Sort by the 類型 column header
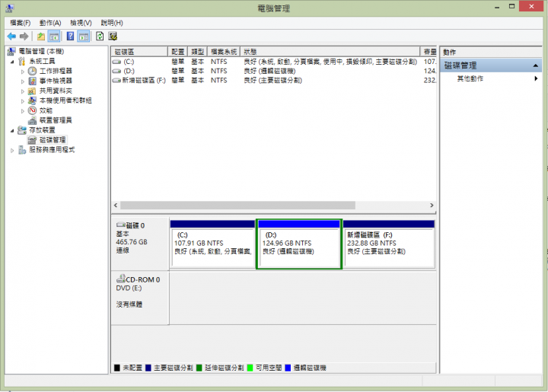 click(x=197, y=52)
